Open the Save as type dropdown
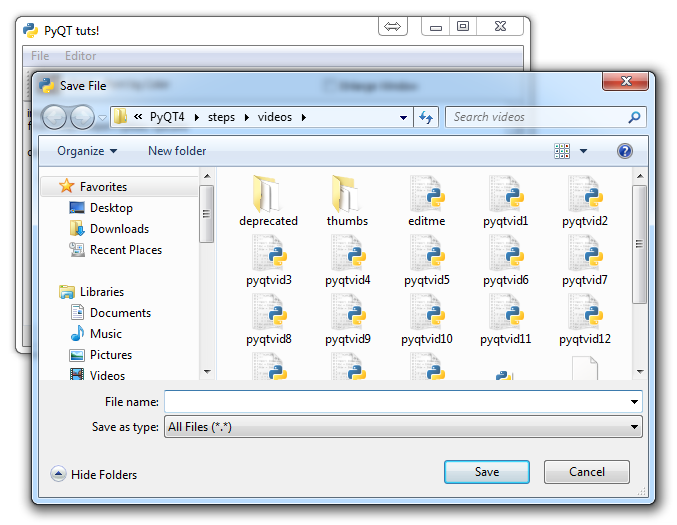The image size is (677, 525). pos(403,427)
